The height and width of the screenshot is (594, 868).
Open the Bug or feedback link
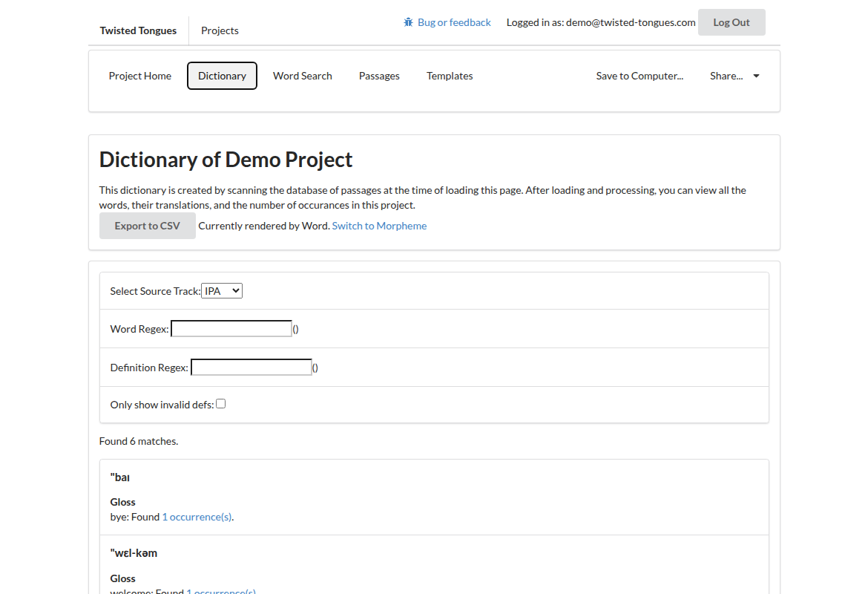[x=447, y=22]
